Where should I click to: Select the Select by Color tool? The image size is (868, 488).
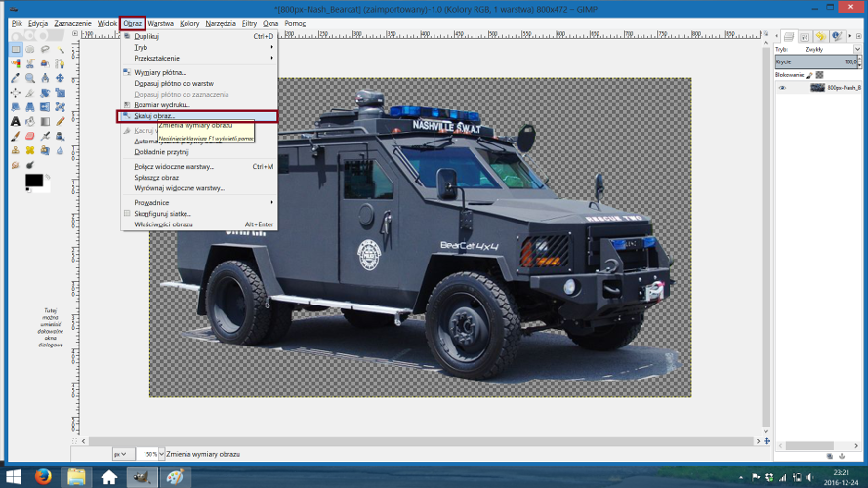(16, 63)
